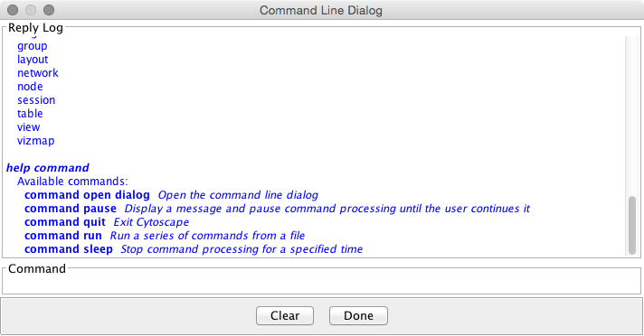This screenshot has width=644, height=336.
Task: Click 'command pause' entry
Action: [71, 209]
